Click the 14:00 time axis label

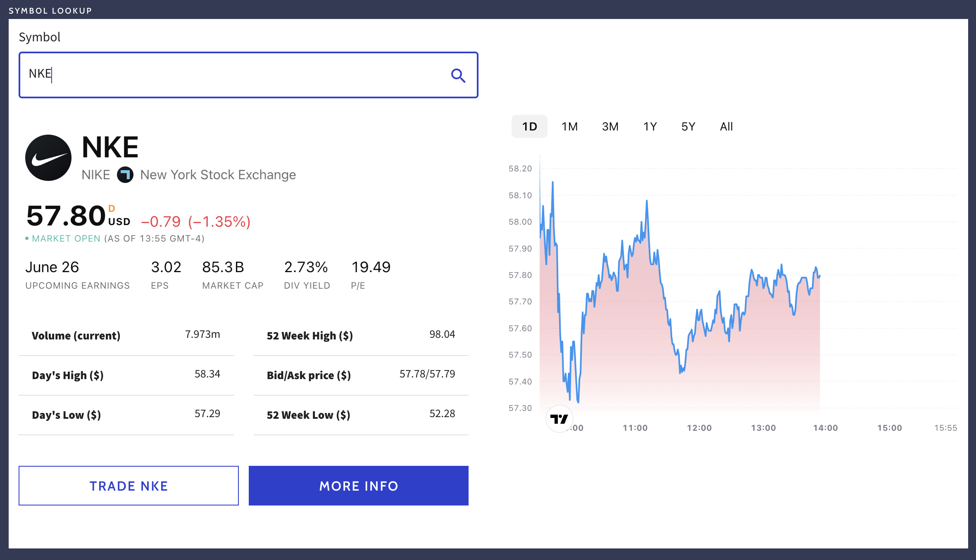coord(825,428)
